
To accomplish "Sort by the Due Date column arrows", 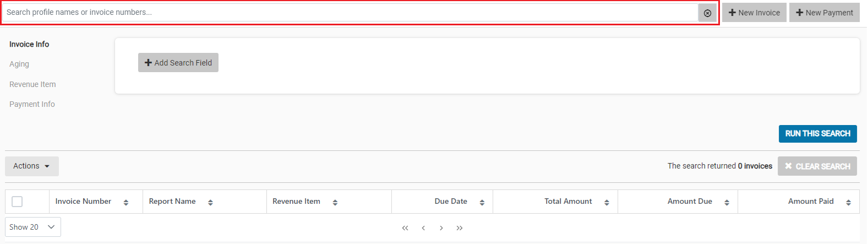I will tap(482, 203).
